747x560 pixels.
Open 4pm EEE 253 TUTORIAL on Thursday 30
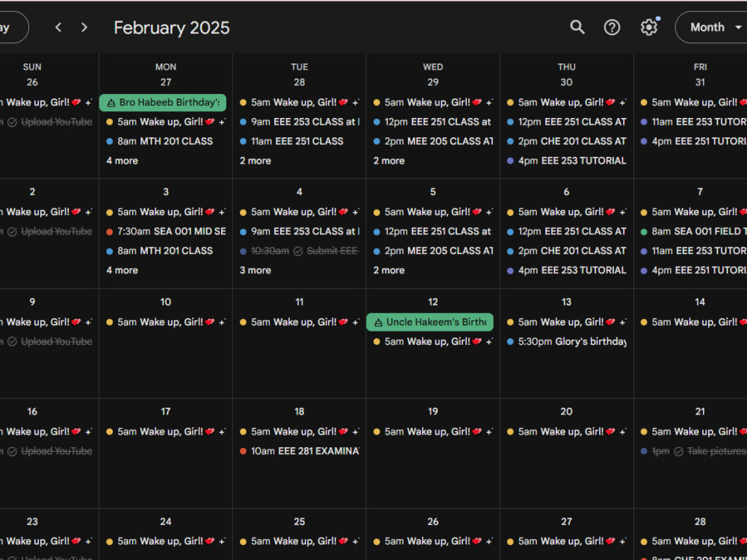click(565, 161)
